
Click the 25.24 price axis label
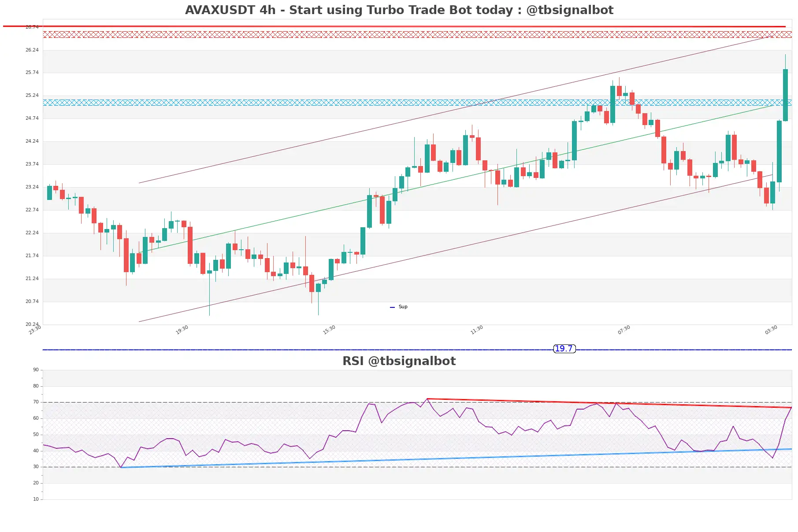tap(32, 96)
